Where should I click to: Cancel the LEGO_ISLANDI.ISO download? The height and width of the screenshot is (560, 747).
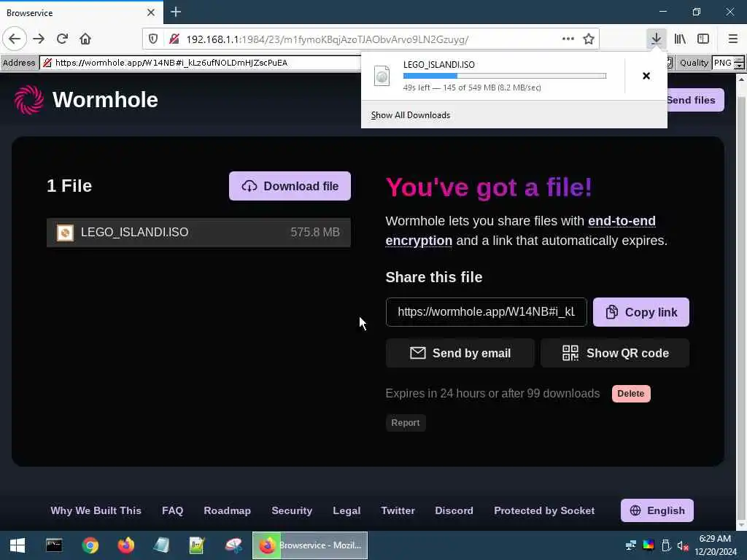tap(646, 76)
